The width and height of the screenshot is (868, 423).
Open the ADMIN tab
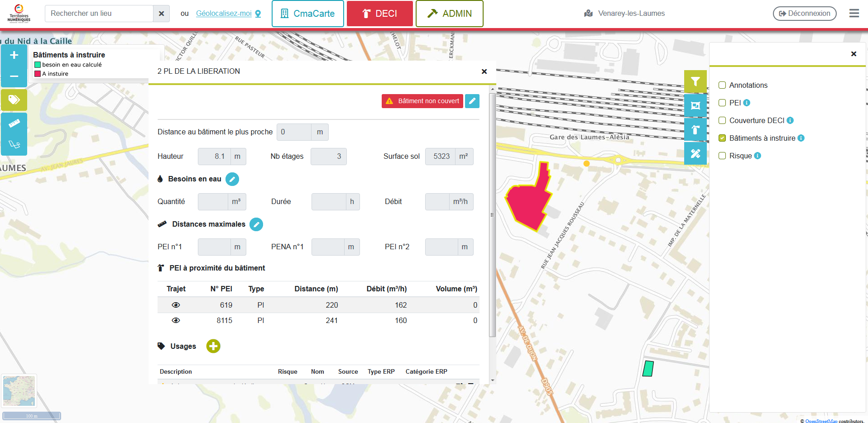pyautogui.click(x=449, y=14)
